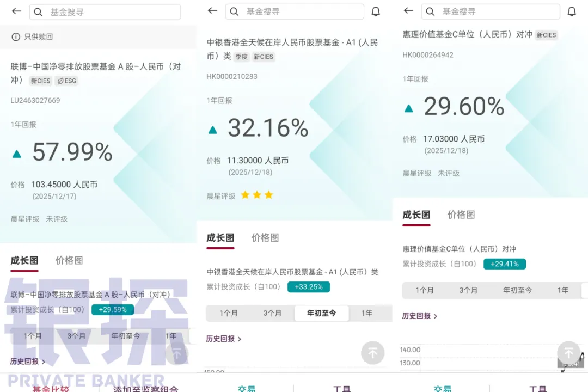Click 只供赎回 notice text

coord(39,37)
